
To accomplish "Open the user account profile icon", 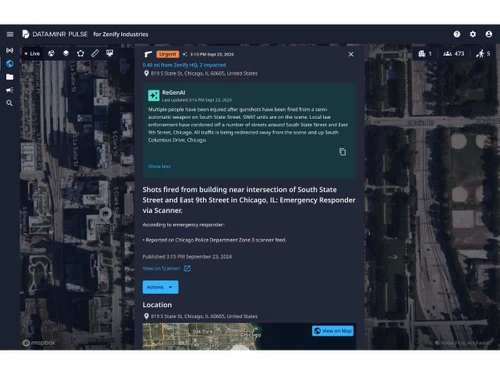I will [x=489, y=34].
